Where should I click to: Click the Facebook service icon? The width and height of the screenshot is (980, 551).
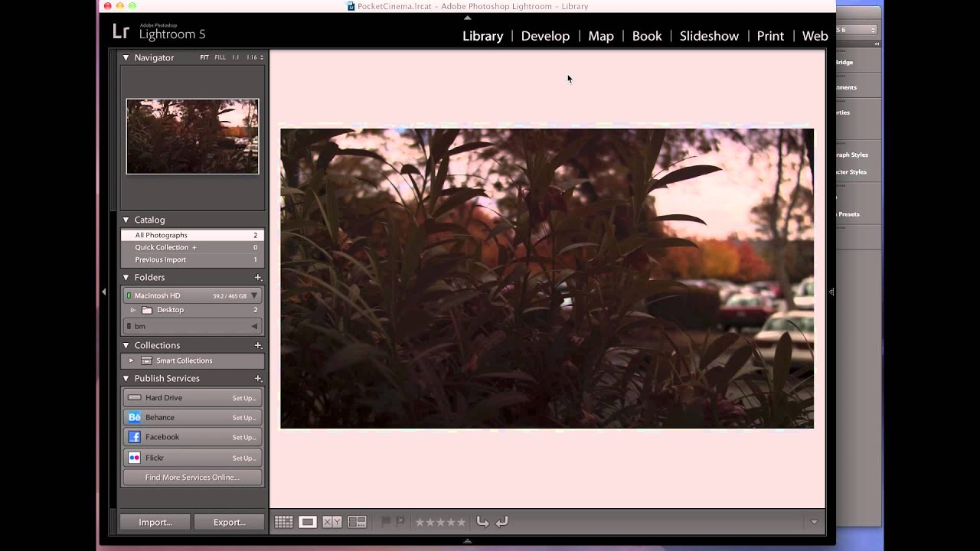134,437
